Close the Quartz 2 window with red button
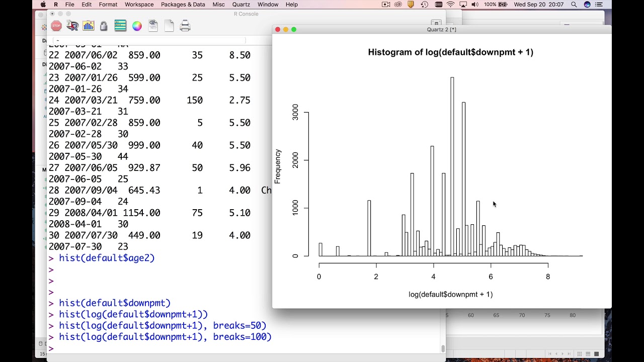The width and height of the screenshot is (644, 362). (278, 29)
